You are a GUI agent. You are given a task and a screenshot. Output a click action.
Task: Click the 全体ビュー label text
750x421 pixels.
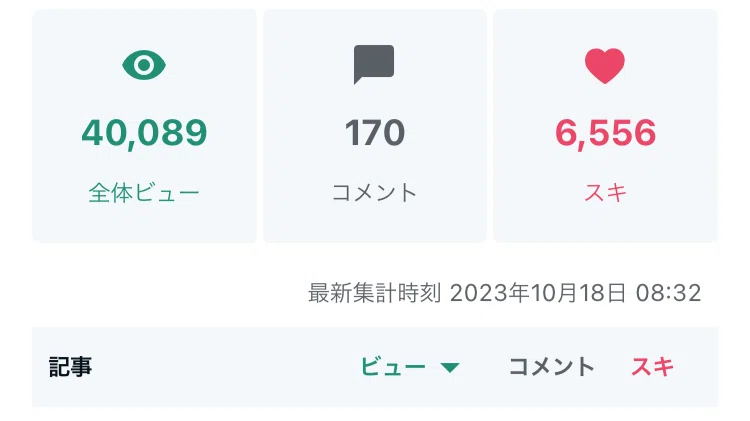(144, 193)
